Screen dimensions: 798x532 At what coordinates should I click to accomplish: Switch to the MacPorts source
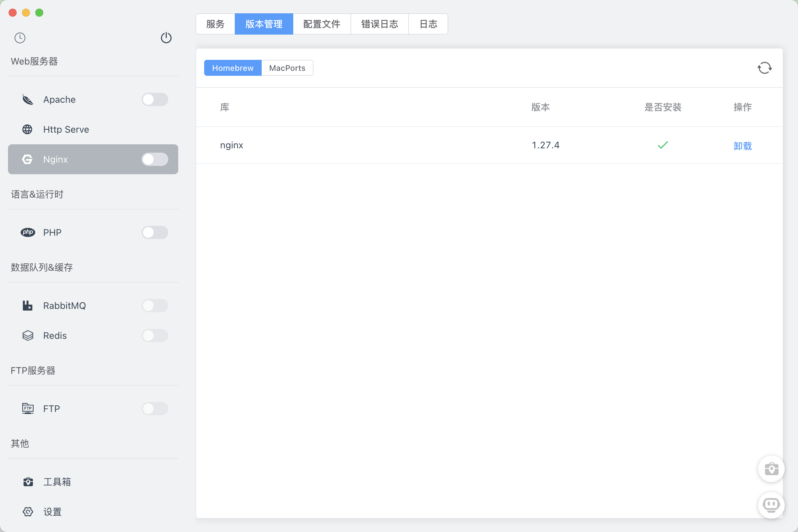pyautogui.click(x=287, y=67)
